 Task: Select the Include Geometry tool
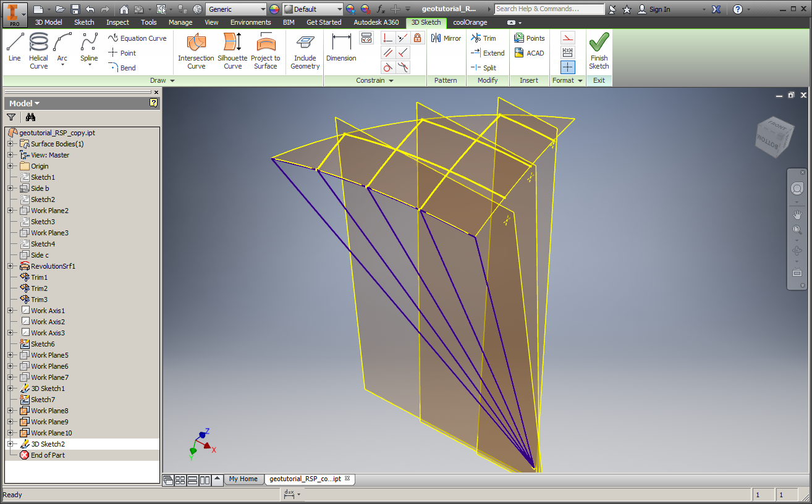pos(305,50)
